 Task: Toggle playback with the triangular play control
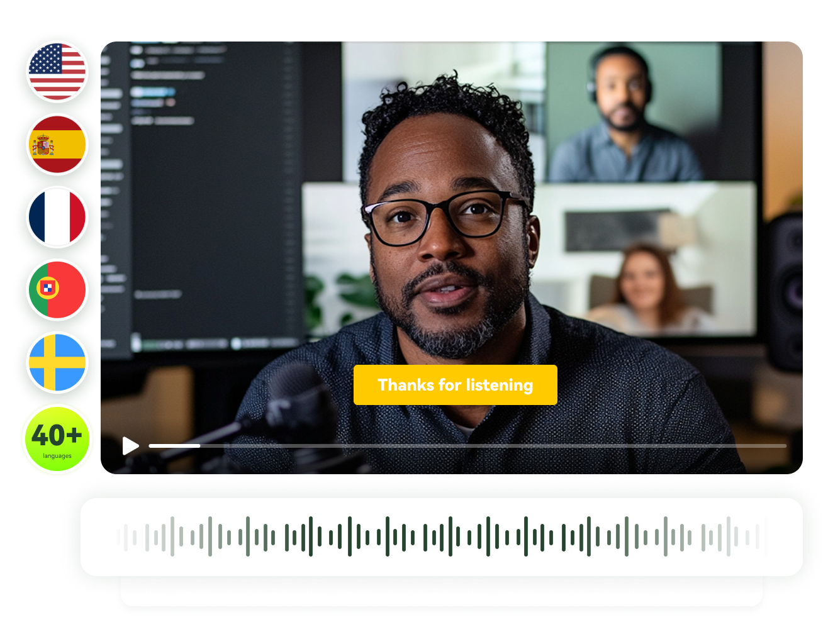click(130, 446)
